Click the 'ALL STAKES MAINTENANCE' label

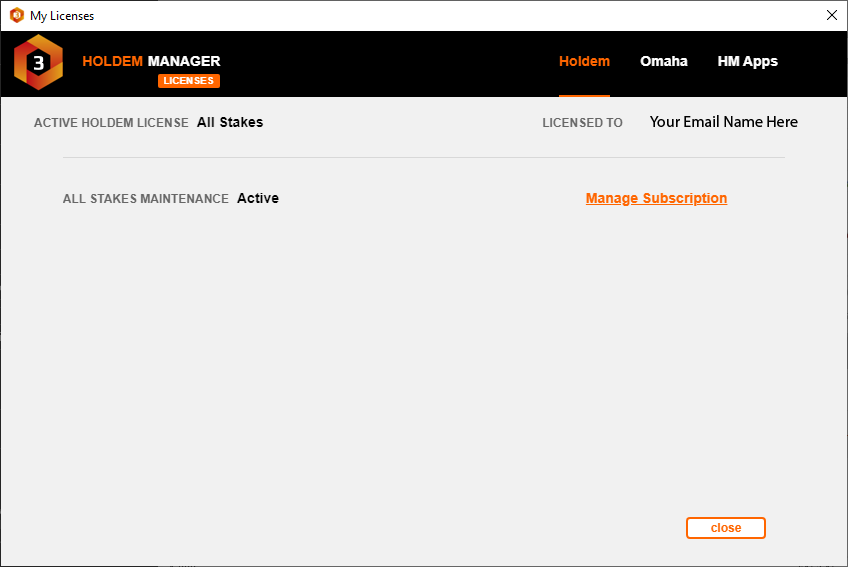[x=145, y=199]
